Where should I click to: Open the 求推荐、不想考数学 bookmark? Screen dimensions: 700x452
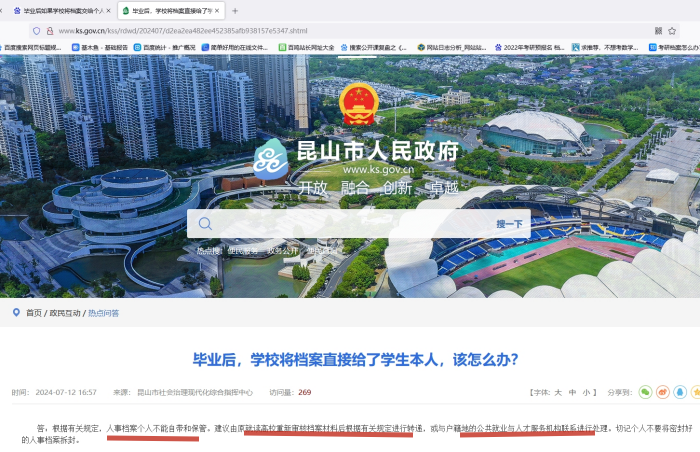pyautogui.click(x=605, y=47)
